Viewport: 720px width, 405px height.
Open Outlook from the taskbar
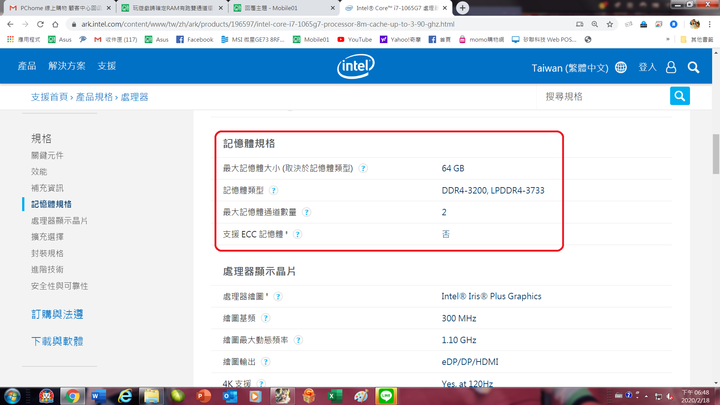point(230,396)
